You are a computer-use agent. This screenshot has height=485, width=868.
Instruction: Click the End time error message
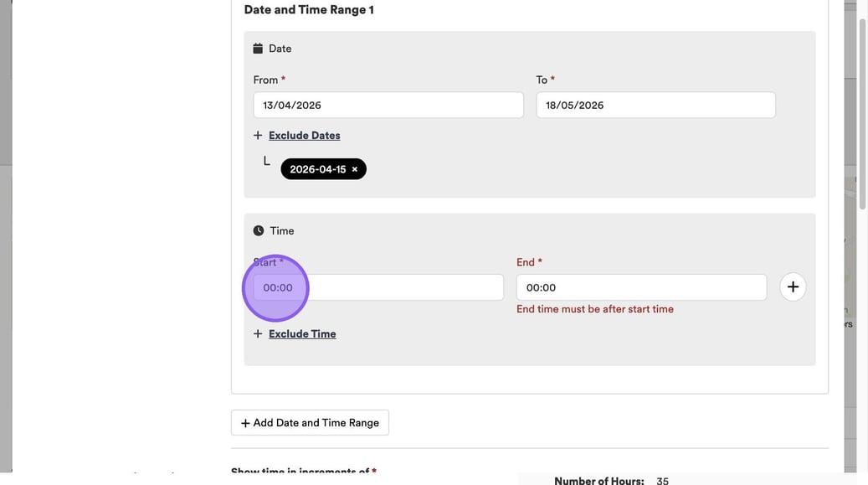click(594, 309)
